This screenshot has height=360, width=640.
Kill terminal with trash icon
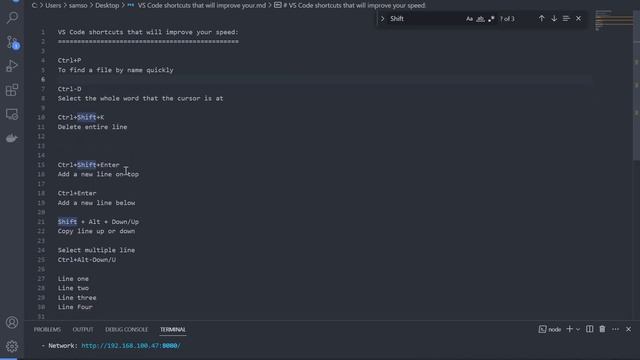pyautogui.click(x=602, y=329)
